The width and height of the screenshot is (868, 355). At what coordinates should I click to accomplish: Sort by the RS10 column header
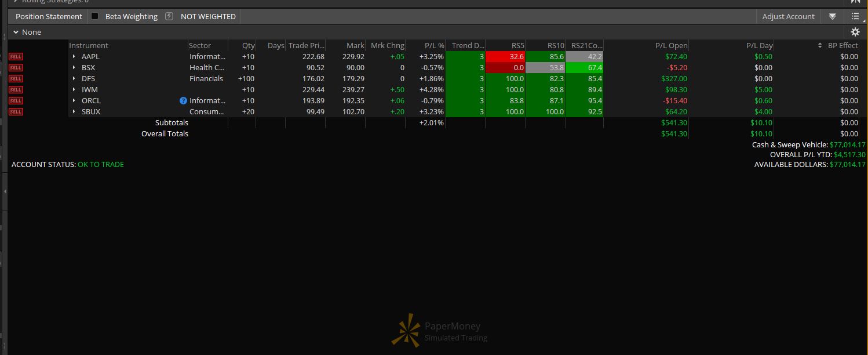(555, 46)
